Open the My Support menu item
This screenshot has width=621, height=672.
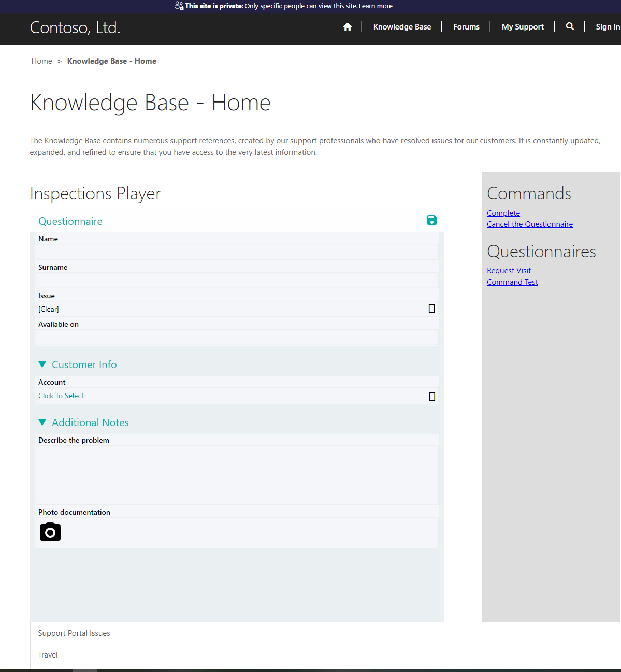tap(523, 27)
